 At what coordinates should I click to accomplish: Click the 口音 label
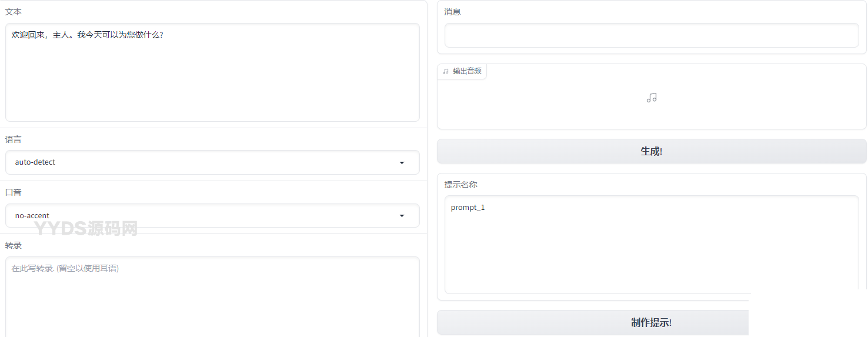point(14,192)
